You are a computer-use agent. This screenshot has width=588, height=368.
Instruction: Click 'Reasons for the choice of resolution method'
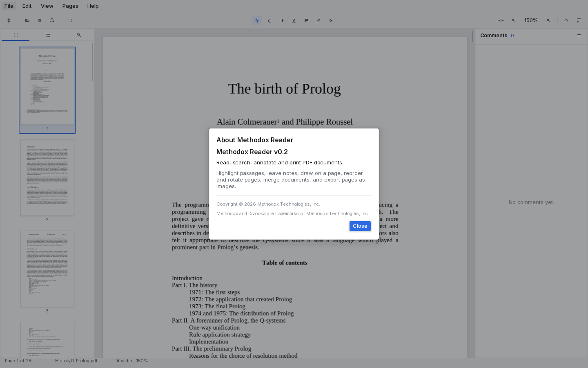tap(243, 356)
